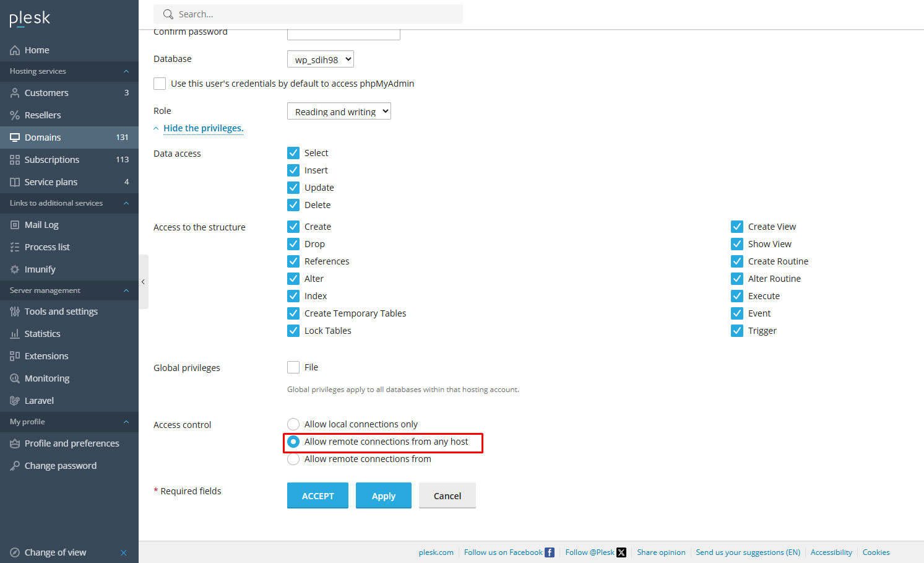
Task: Click the Extensions icon
Action: coord(15,356)
